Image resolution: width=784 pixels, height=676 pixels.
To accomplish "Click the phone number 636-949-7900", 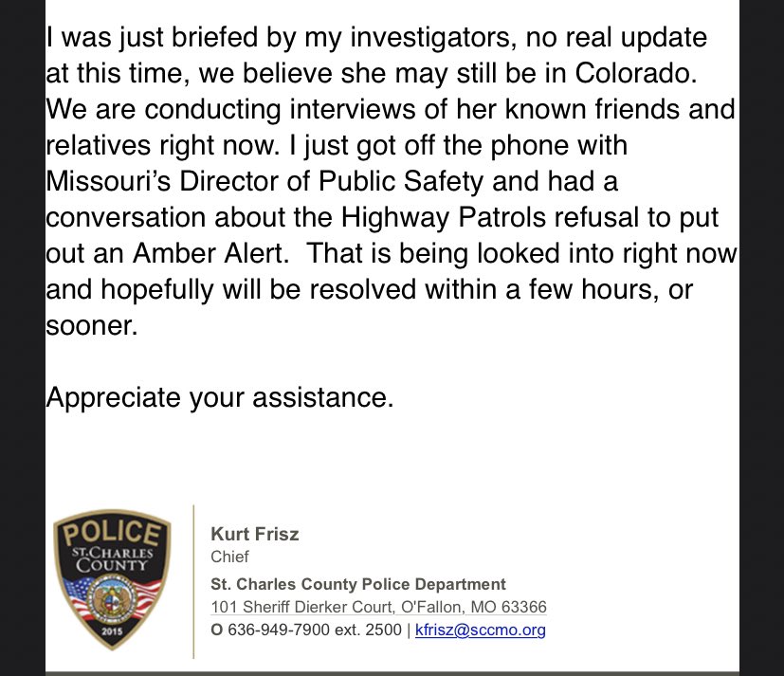I will click(279, 630).
